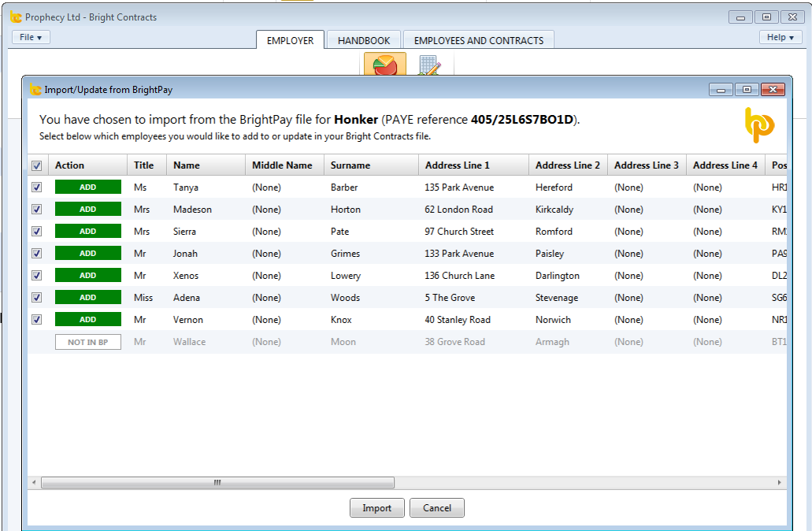The width and height of the screenshot is (812, 531).
Task: Switch to the EMPLOYER tab
Action: [290, 40]
